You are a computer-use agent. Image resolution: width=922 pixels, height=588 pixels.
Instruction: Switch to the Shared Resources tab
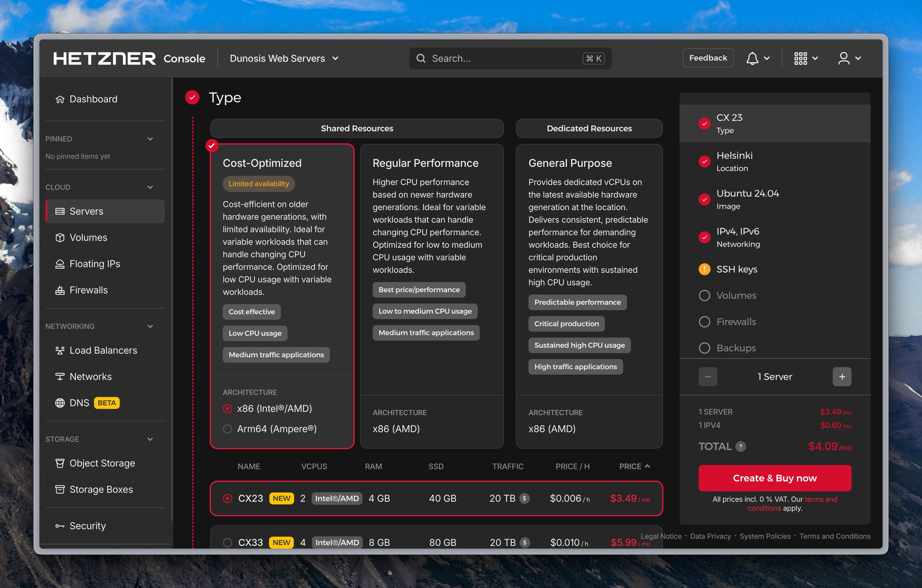[357, 128]
